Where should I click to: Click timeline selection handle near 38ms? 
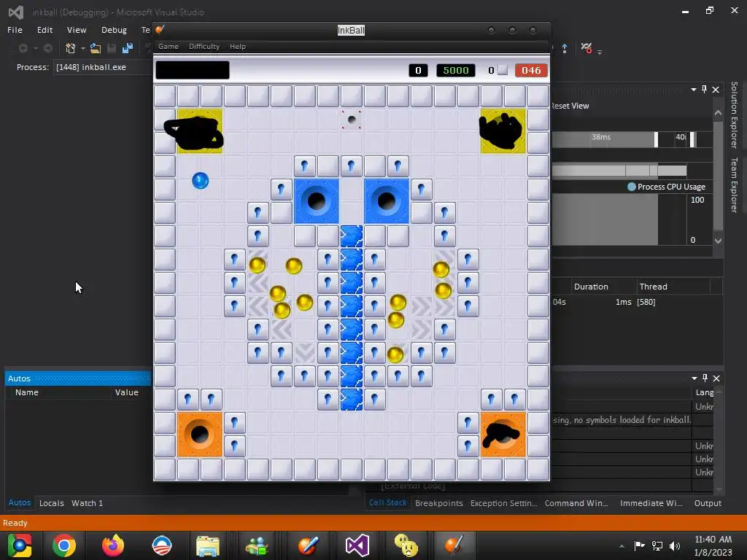656,139
